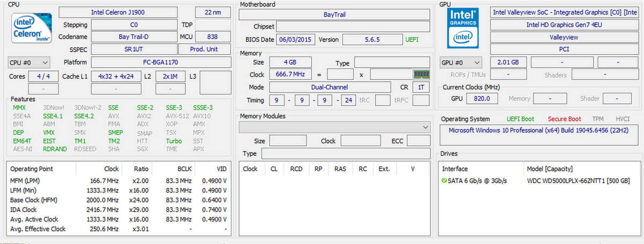Click the Intel Celeron J1900 name field

coord(128,12)
